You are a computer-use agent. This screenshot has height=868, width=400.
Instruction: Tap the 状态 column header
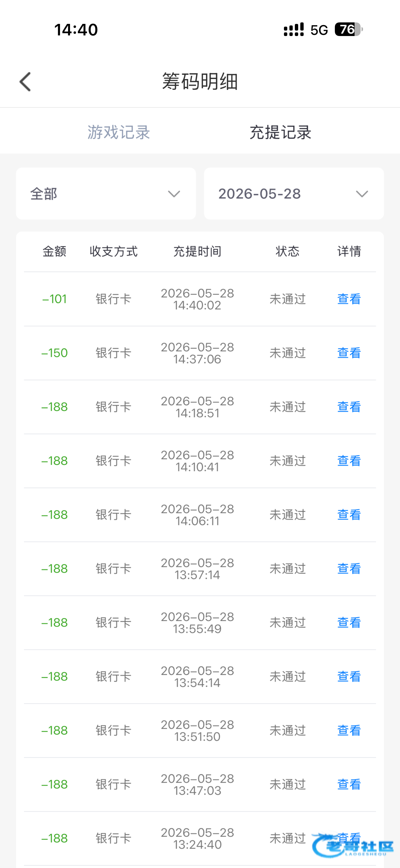point(287,251)
